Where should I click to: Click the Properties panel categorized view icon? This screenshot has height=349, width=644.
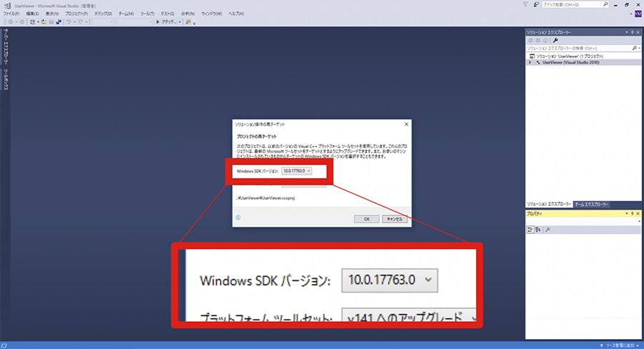pyautogui.click(x=530, y=230)
